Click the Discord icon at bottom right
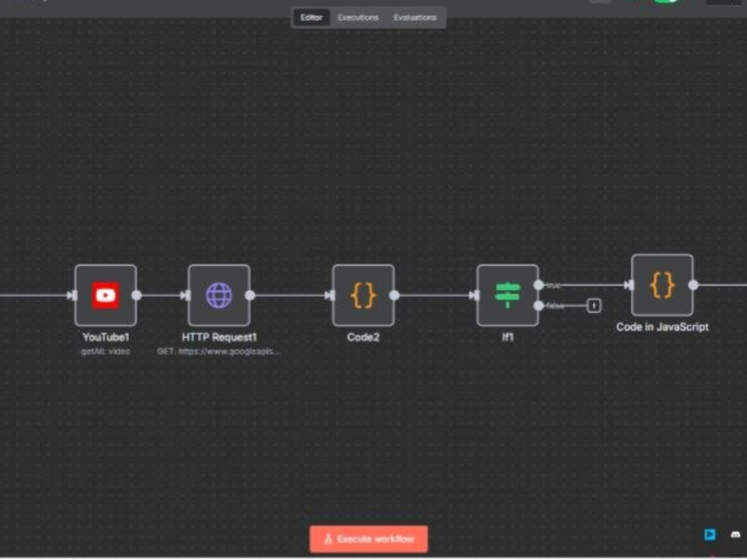Image resolution: width=747 pixels, height=560 pixels. [x=736, y=535]
